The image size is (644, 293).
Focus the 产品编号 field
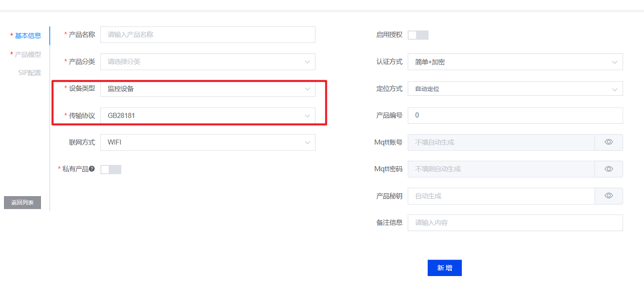[x=515, y=115]
